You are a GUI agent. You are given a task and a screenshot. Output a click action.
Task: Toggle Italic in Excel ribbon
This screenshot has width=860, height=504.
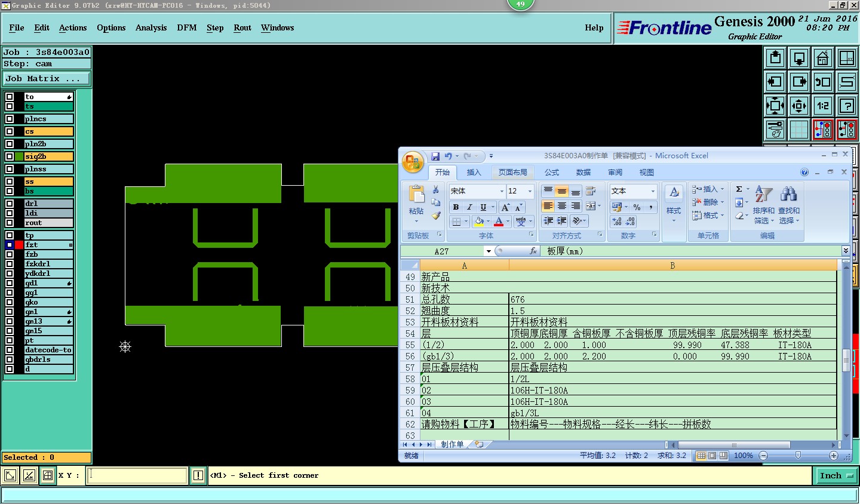[x=469, y=207]
